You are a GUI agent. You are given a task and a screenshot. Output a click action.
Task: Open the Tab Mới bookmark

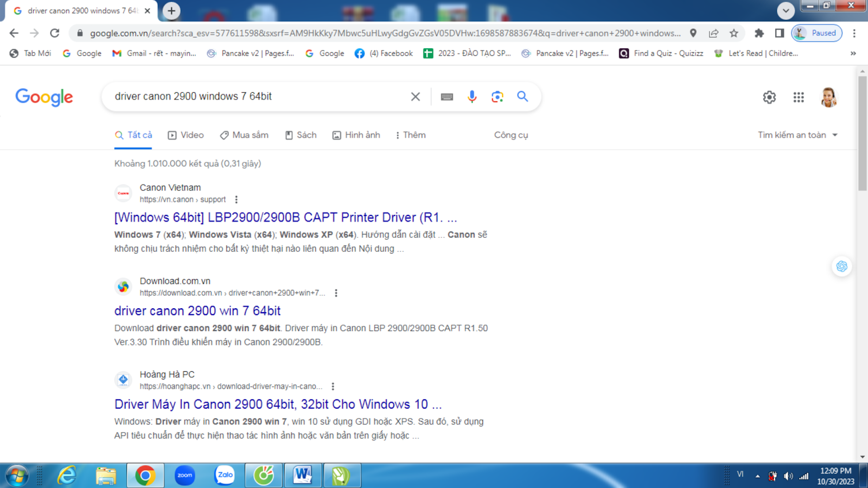(30, 53)
